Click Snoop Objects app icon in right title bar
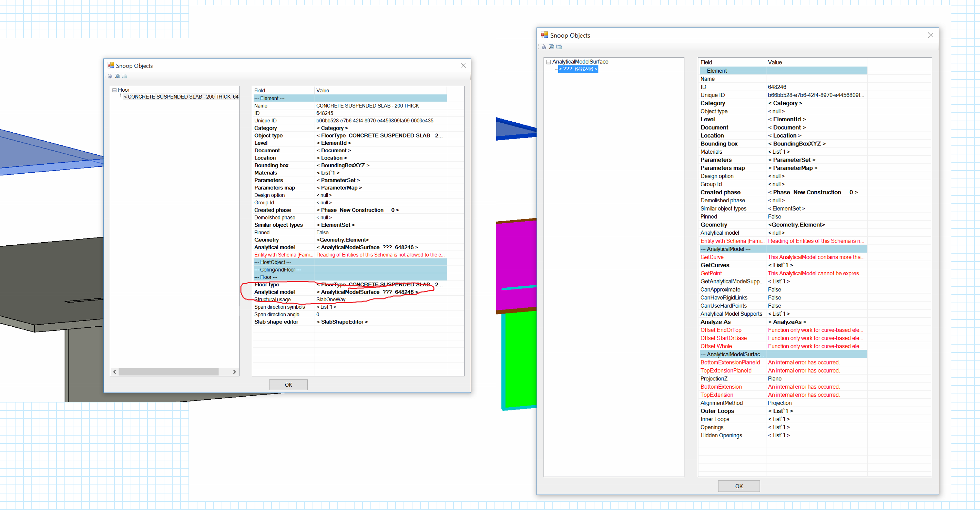This screenshot has width=980, height=510. [544, 35]
